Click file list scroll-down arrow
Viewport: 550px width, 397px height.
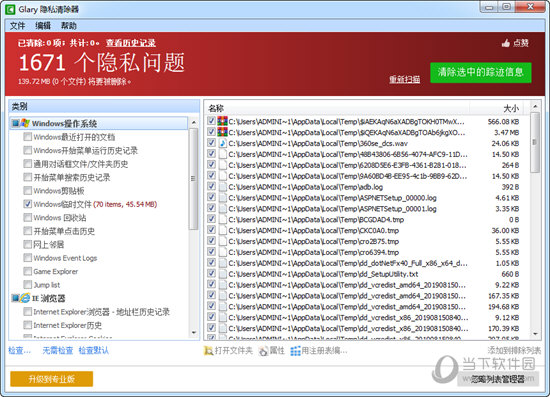point(535,334)
